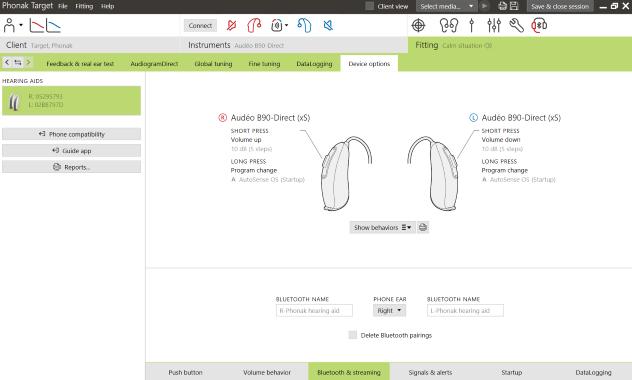
Task: Click the Phone compatibility button
Action: [71, 134]
